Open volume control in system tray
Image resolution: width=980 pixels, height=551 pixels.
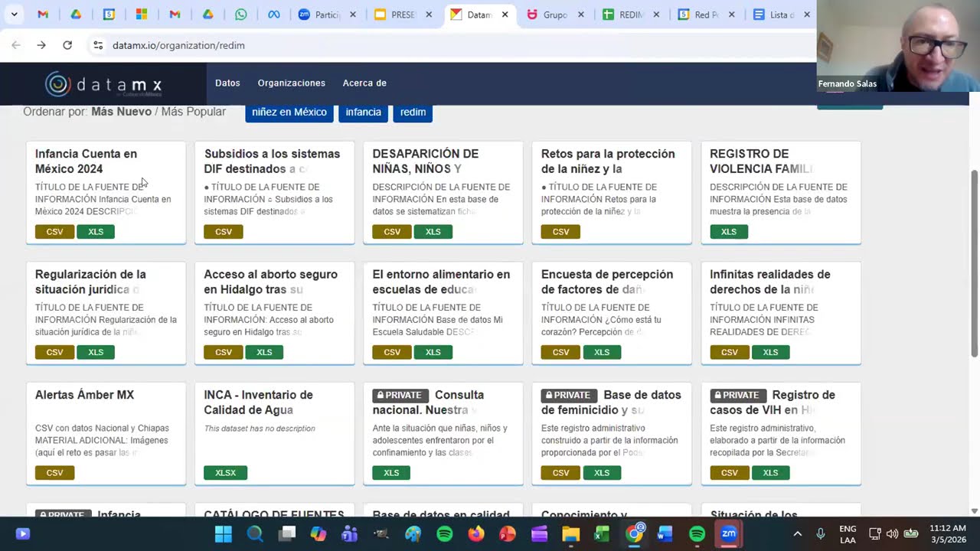(892, 533)
